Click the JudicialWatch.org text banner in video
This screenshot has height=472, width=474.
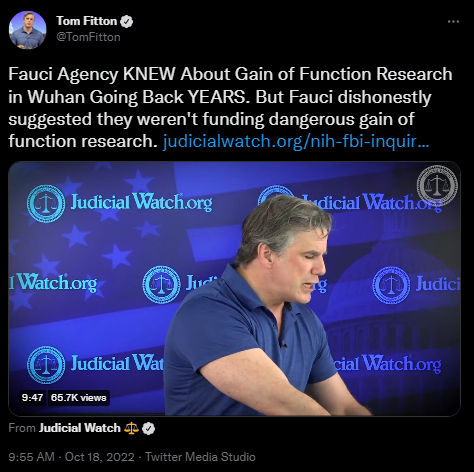(x=141, y=202)
